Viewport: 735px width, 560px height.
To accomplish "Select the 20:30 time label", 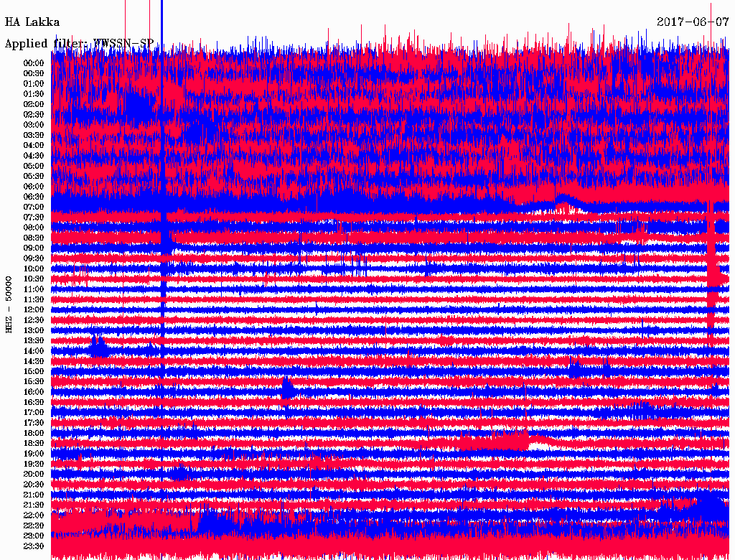I will 34,485.
